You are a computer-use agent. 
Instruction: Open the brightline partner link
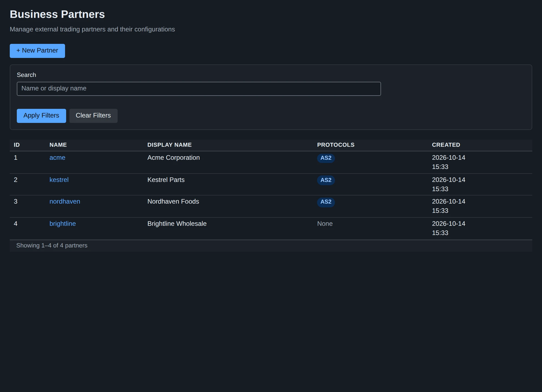pos(63,224)
